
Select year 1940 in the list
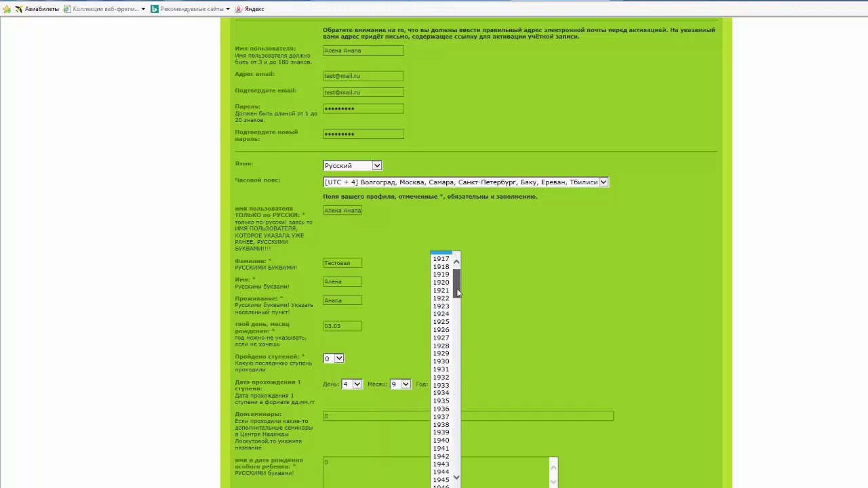coord(441,441)
